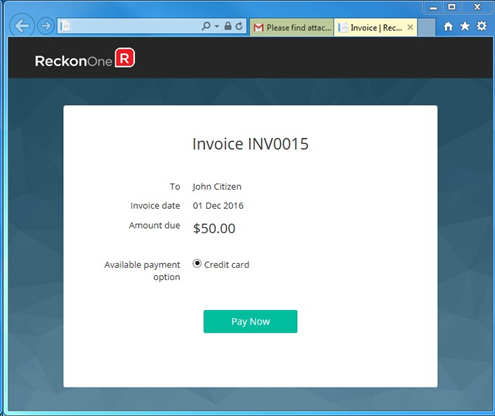Click the browser back arrow button
495x416 pixels.
coord(22,26)
